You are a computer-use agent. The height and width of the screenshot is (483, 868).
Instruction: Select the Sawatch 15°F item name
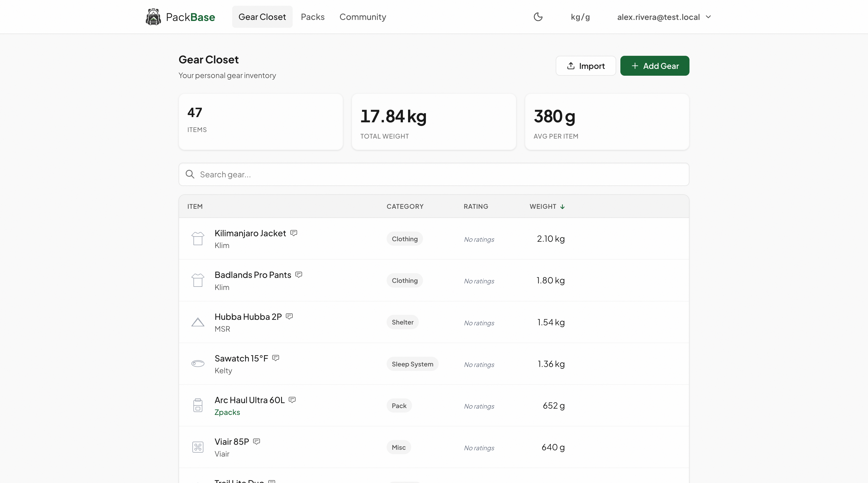click(x=241, y=358)
